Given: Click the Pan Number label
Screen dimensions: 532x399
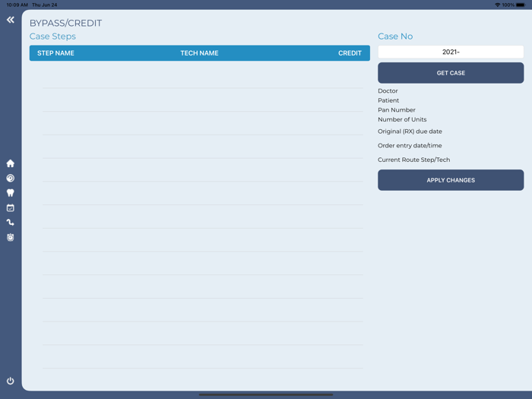Looking at the screenshot, I should (397, 110).
